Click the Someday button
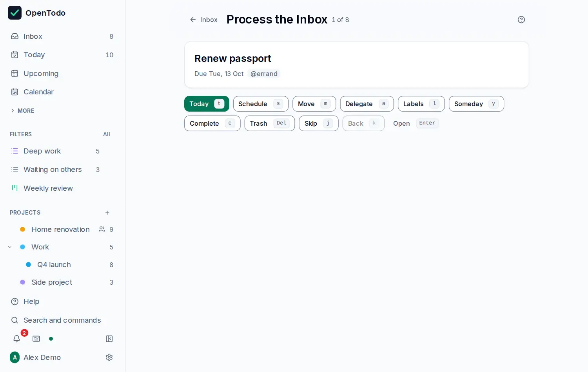Viewport: 588px width, 372px height. [476, 104]
